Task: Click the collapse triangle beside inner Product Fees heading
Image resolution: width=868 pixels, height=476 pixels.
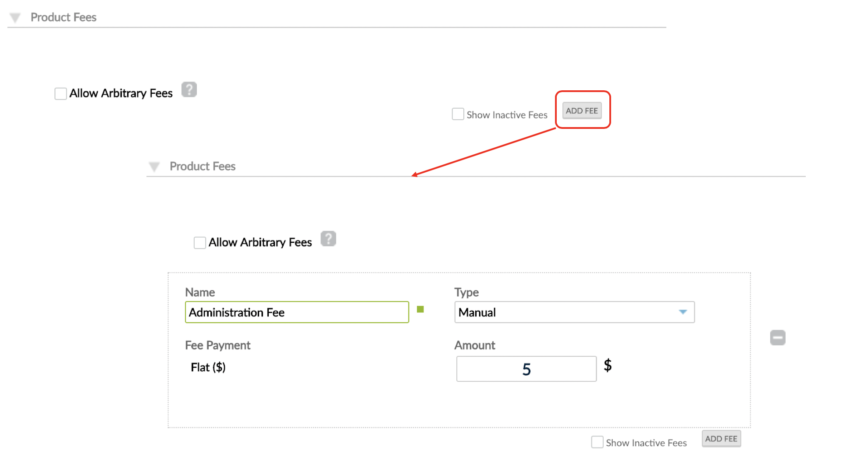Action: (154, 166)
